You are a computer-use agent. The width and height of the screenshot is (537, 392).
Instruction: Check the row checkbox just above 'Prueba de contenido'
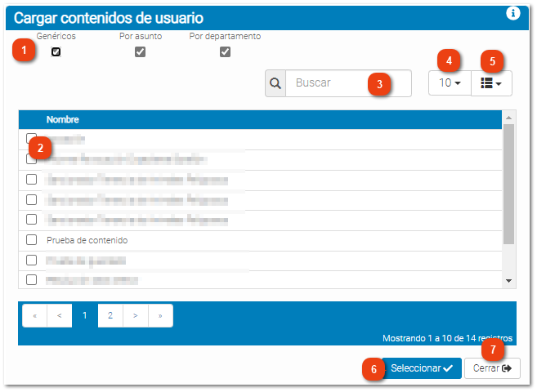pos(32,219)
